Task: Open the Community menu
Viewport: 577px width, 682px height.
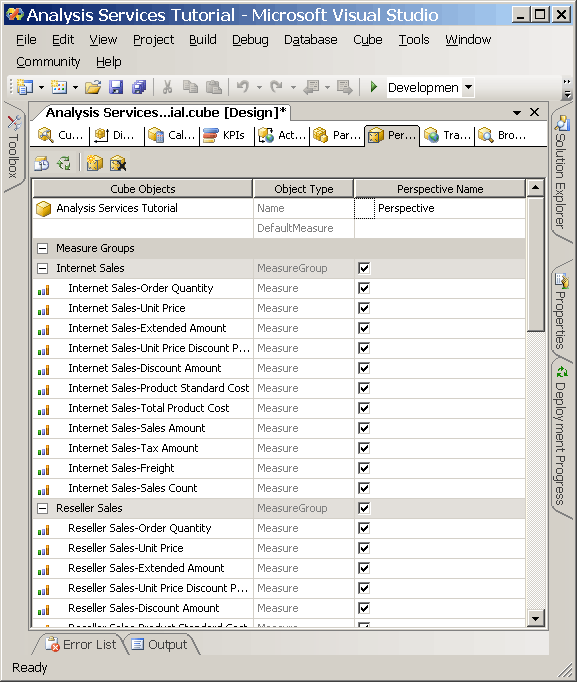Action: (48, 62)
